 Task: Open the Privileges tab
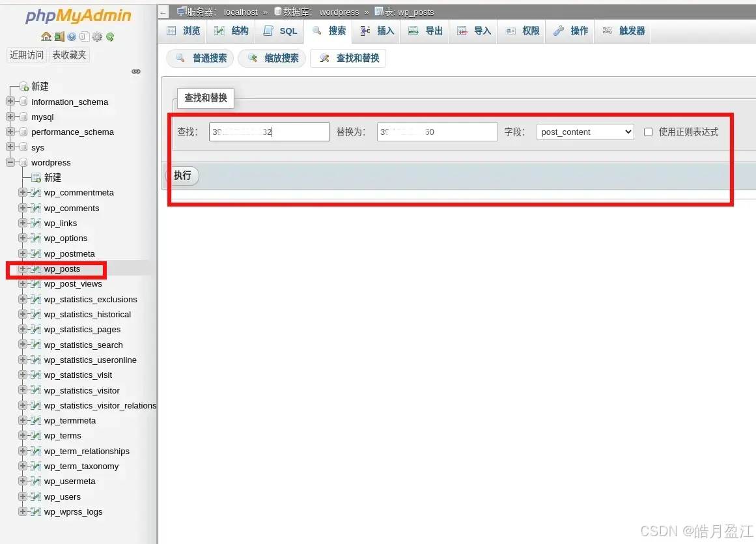point(522,31)
